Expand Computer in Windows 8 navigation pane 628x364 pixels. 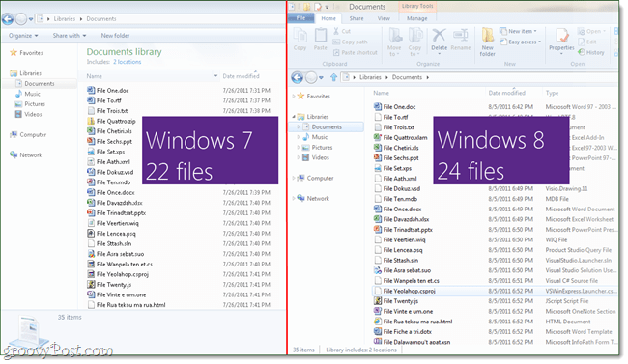(x=293, y=178)
